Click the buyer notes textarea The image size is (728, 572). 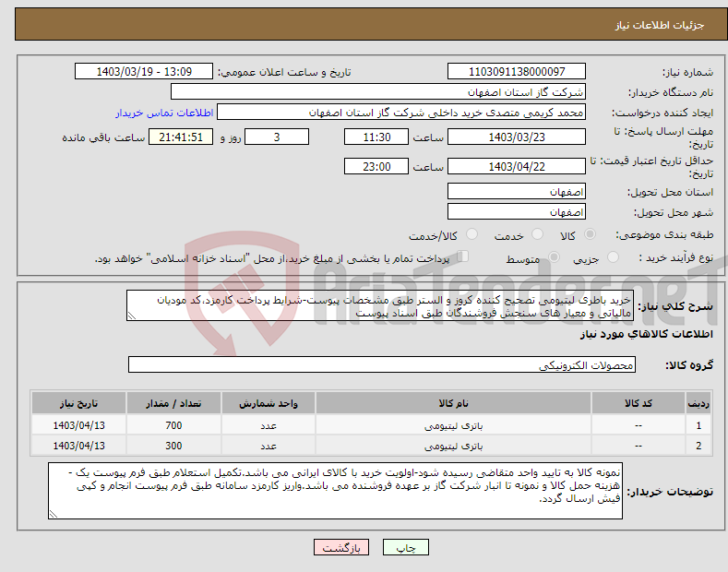[335, 491]
